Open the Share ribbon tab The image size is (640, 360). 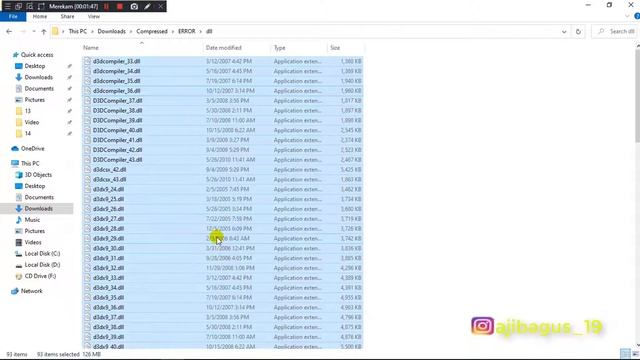(67, 17)
